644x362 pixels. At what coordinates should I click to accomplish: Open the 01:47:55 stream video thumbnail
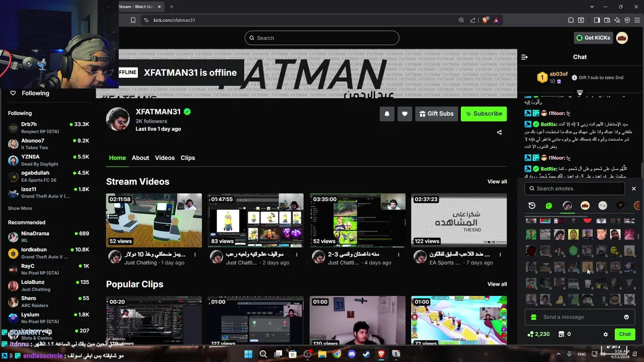[256, 220]
